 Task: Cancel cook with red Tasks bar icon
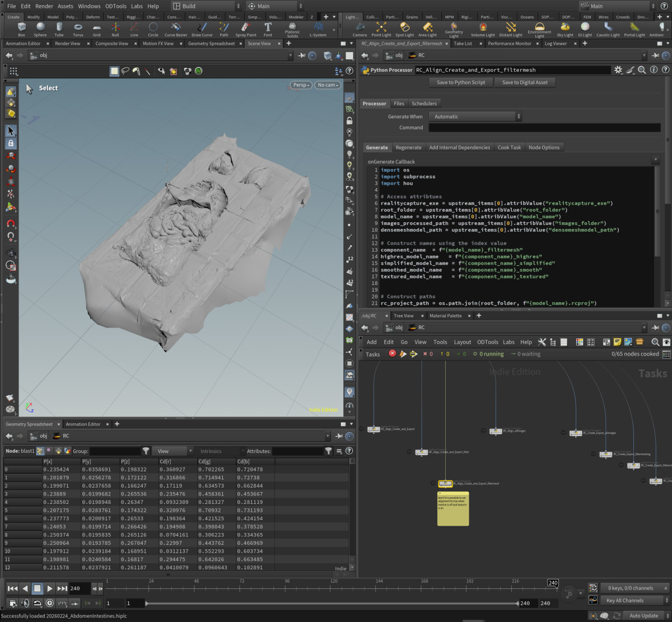[392, 354]
